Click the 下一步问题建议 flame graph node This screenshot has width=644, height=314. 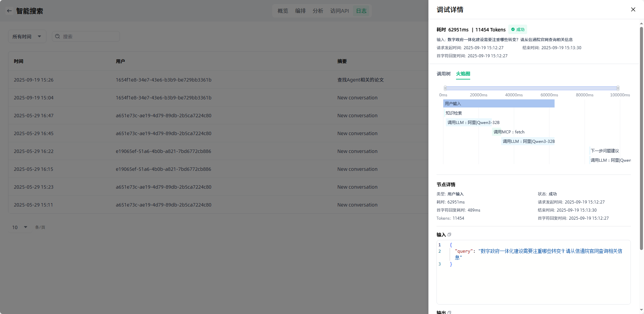[605, 151]
